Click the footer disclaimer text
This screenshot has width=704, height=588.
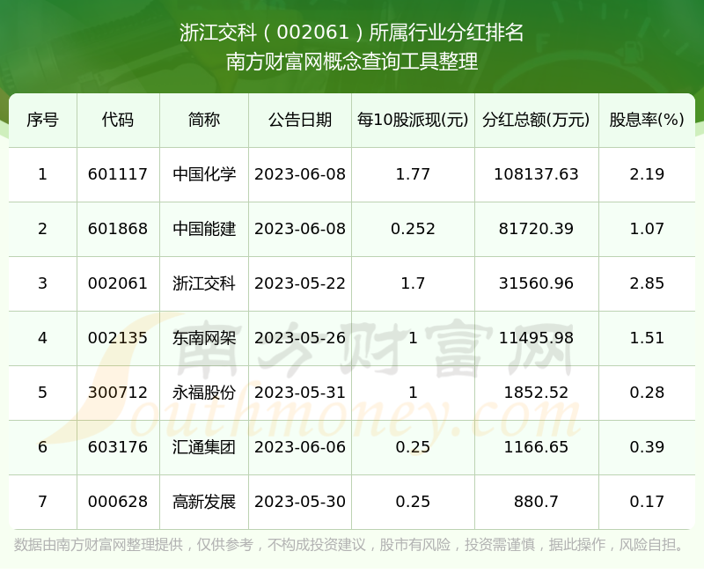(348, 545)
